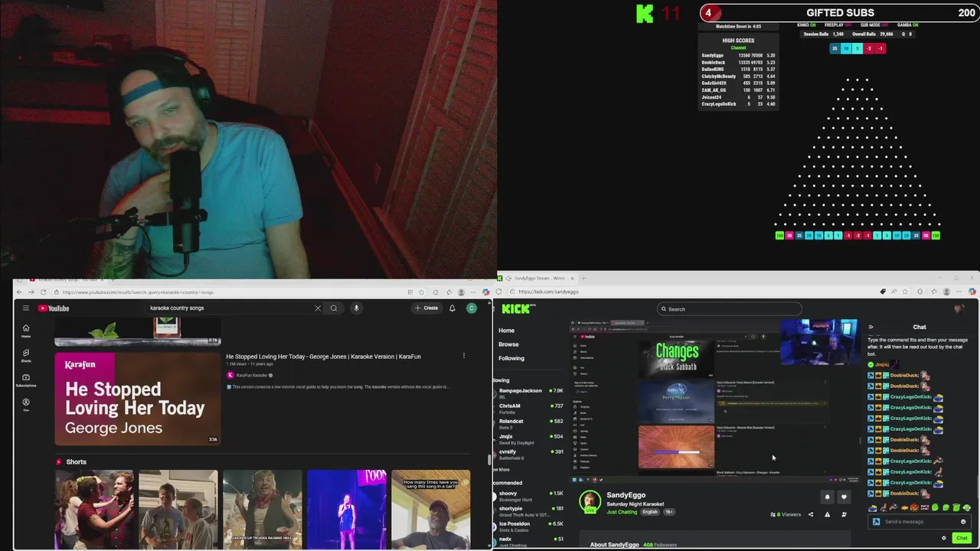The image size is (980, 551).
Task: Open RampageJackson channel in Kick sidebar
Action: point(530,393)
